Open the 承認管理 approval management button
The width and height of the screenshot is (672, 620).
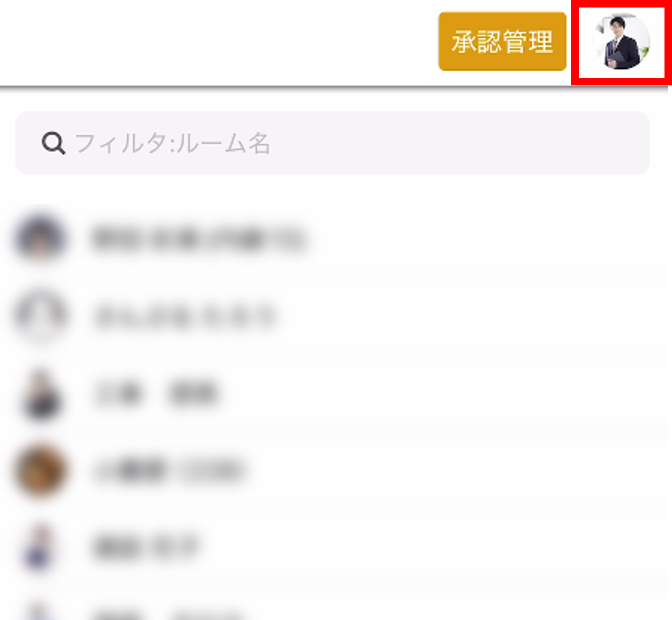pos(502,41)
